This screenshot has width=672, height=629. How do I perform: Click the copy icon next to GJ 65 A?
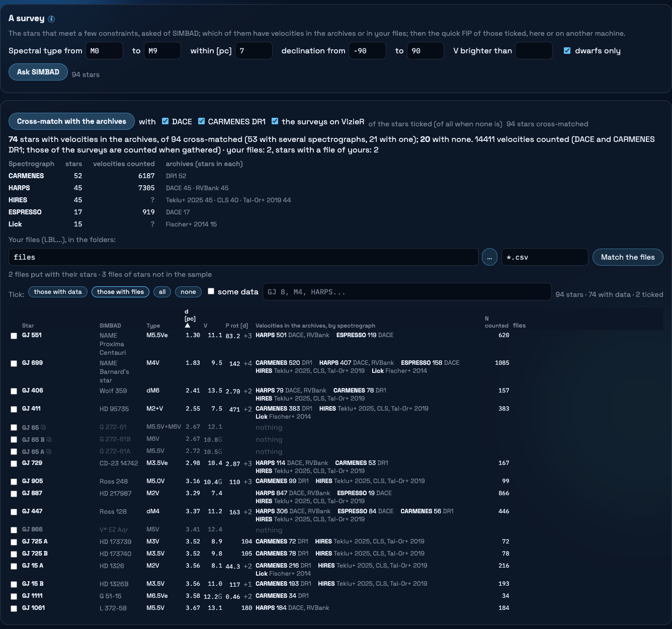click(x=49, y=452)
